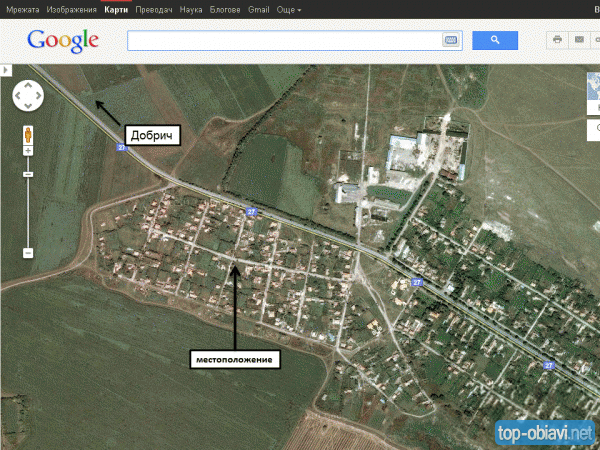Pan the map down with the compass arrow
The width and height of the screenshot is (600, 450).
(x=28, y=106)
